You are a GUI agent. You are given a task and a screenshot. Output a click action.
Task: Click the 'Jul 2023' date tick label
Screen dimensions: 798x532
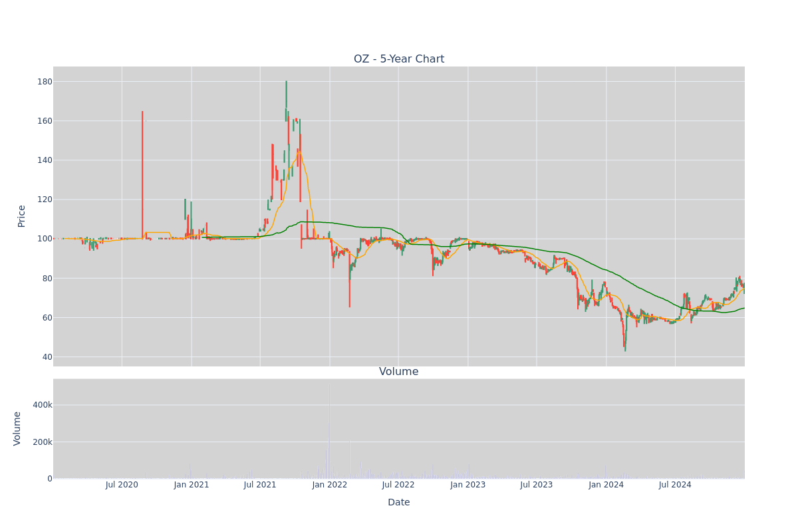pos(537,485)
